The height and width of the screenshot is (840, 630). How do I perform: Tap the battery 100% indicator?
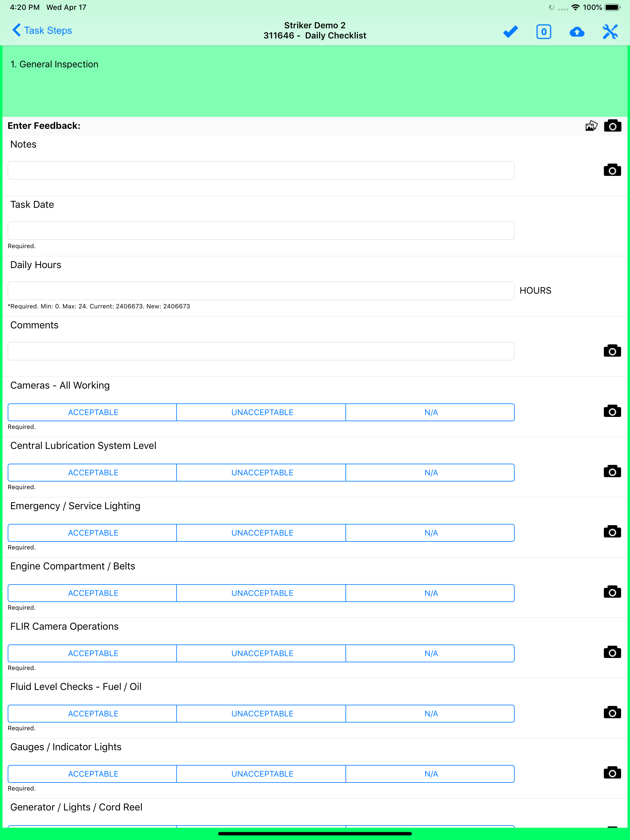click(x=601, y=7)
